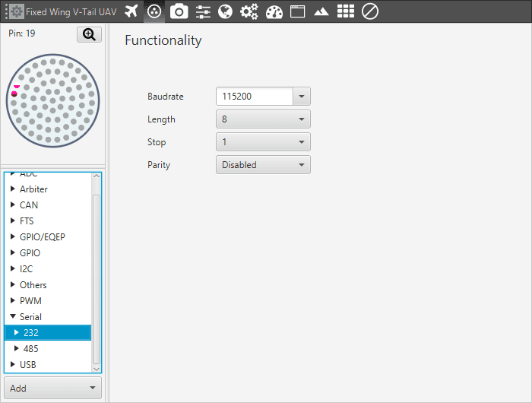Open the sliders control settings icon
The width and height of the screenshot is (532, 403).
(203, 12)
